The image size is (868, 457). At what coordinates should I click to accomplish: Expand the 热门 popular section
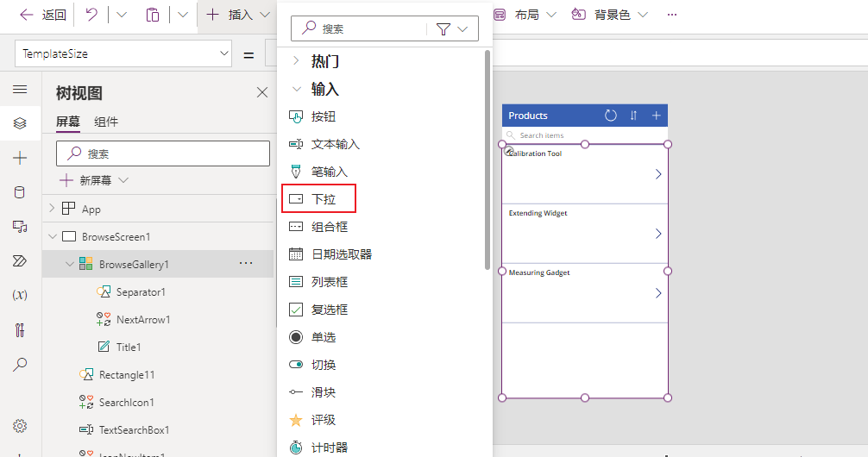[x=296, y=60]
